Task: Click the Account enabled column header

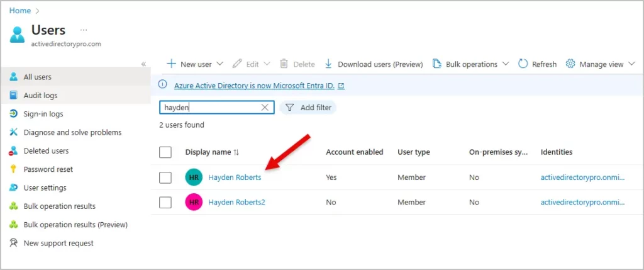Action: click(355, 152)
